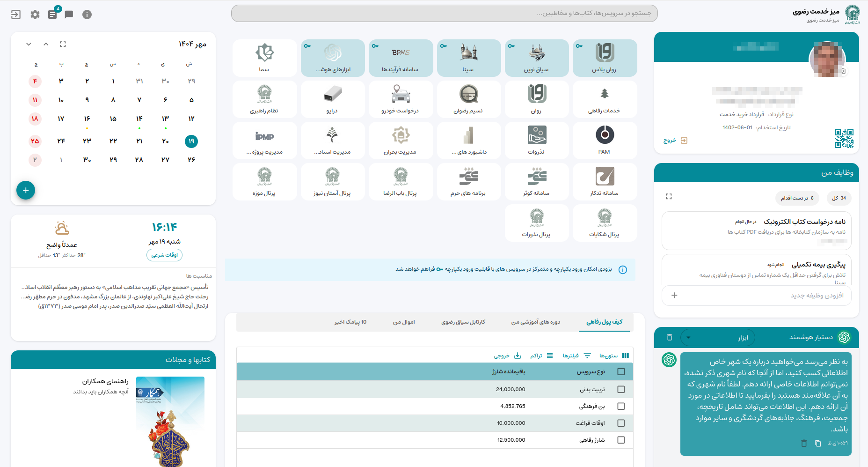This screenshot has width=868, height=467.
Task: Click the search field for services and books
Action: click(444, 13)
